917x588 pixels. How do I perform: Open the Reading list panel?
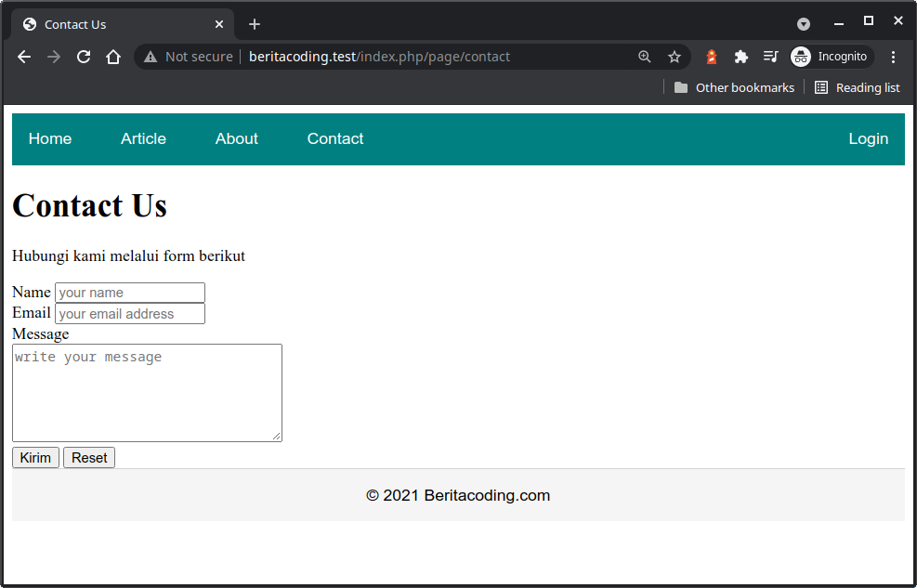point(857,87)
